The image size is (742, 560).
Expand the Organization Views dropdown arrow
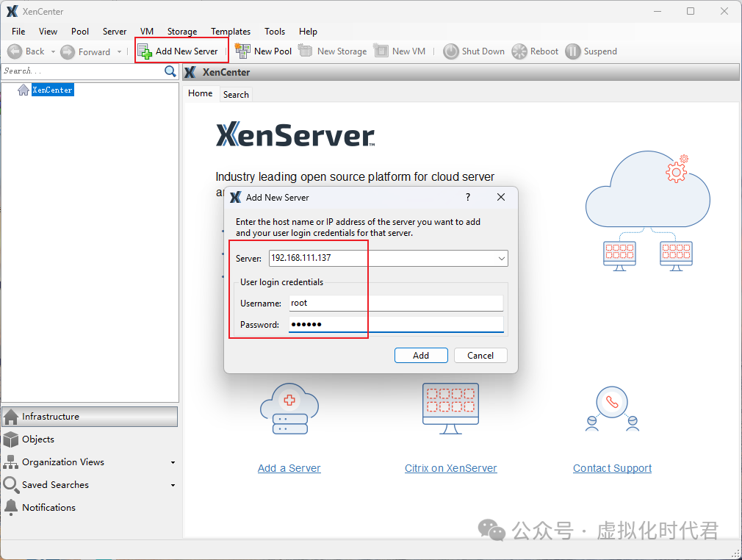tap(173, 463)
